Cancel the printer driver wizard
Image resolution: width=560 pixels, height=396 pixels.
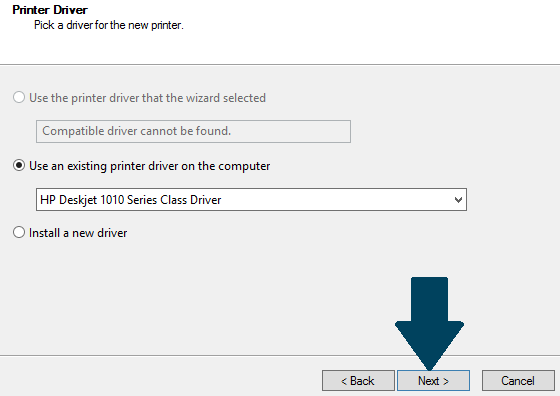pos(518,381)
